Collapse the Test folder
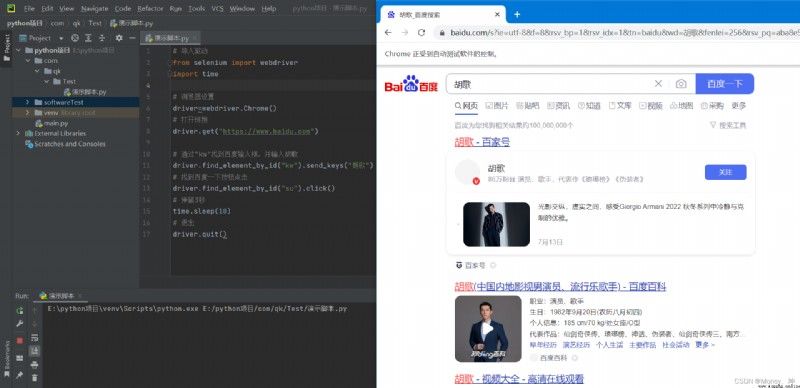Screen dimensions: 800x388 (46, 82)
